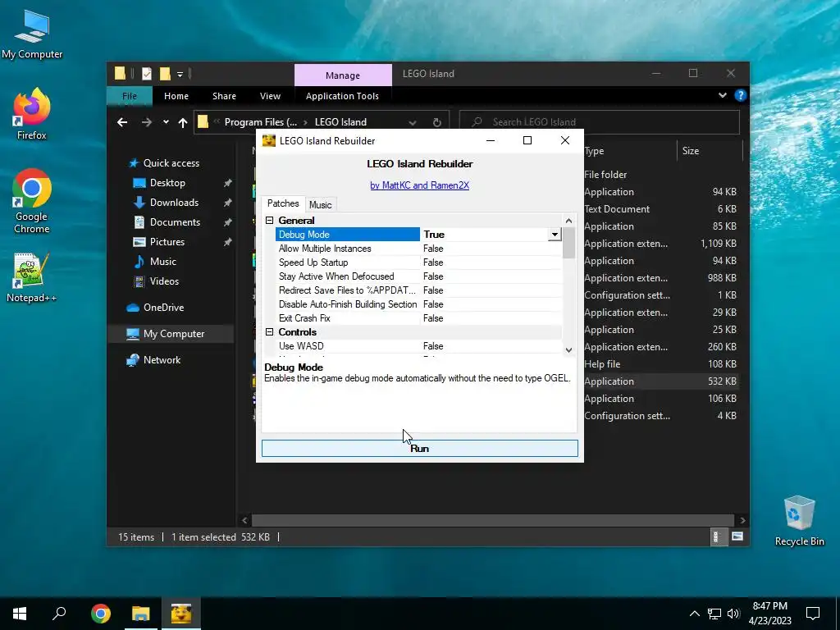Select Quick access in navigation pane
The image size is (840, 630).
tap(171, 163)
